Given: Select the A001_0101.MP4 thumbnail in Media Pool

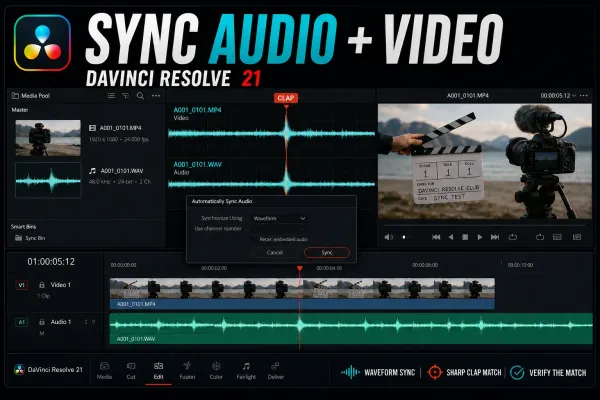Looking at the screenshot, I should coord(48,138).
